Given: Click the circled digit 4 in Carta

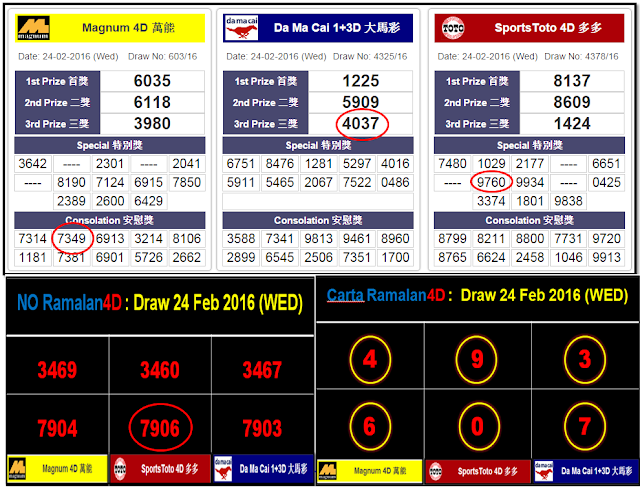Looking at the screenshot, I should (x=370, y=360).
